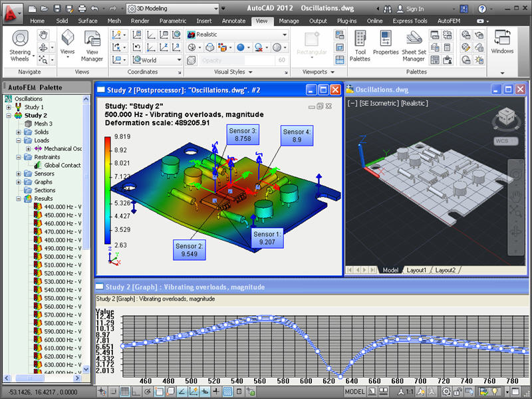Toggle the MODEL space button in status bar
This screenshot has width=532, height=399.
354,392
